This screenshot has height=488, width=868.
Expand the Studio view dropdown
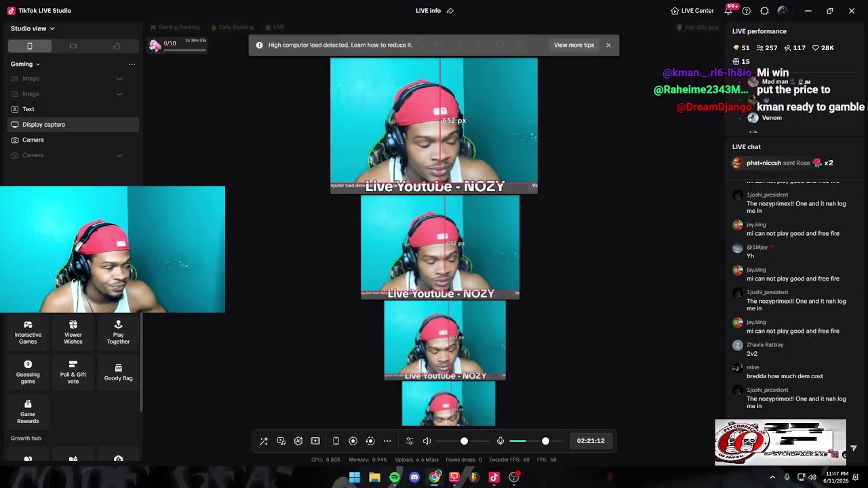point(33,28)
